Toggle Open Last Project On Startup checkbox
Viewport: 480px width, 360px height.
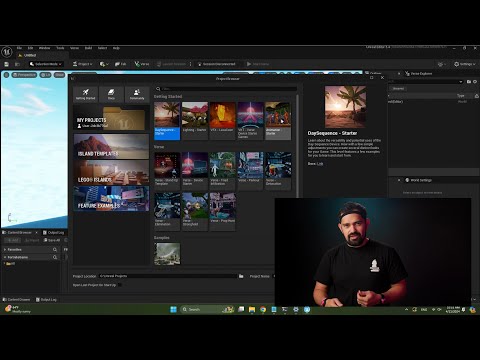pyautogui.click(x=120, y=285)
